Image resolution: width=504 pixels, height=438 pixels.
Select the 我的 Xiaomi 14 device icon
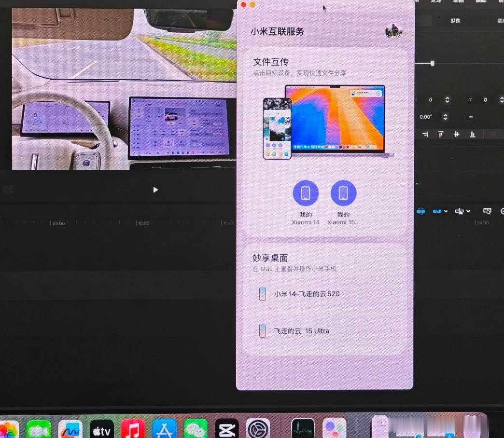coord(306,193)
